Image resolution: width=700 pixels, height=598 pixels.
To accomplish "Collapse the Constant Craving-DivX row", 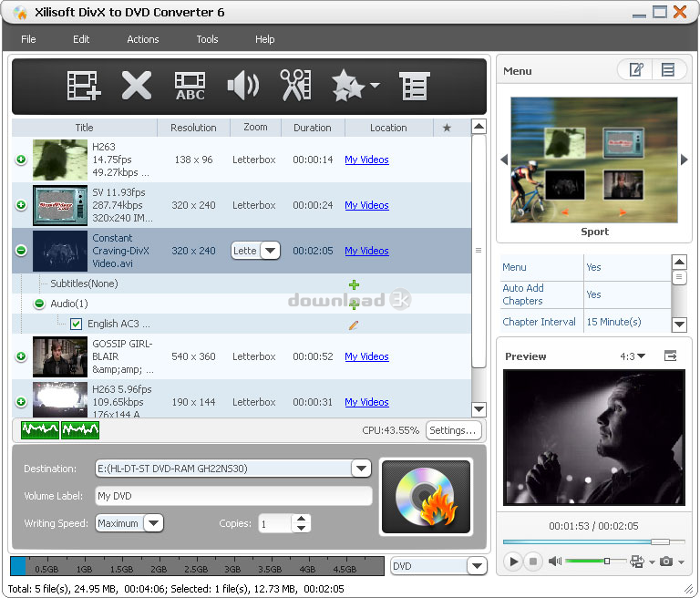I will [21, 251].
